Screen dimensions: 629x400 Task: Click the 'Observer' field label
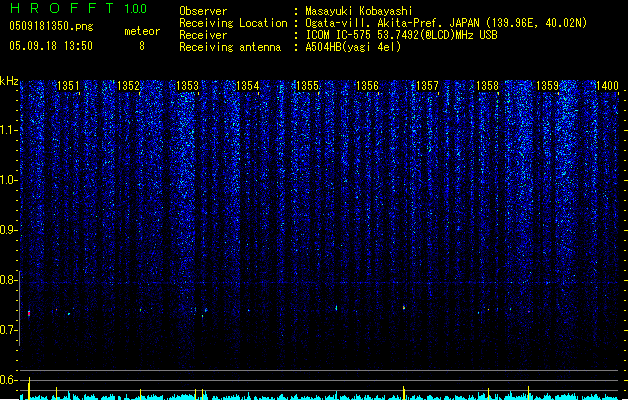(203, 11)
